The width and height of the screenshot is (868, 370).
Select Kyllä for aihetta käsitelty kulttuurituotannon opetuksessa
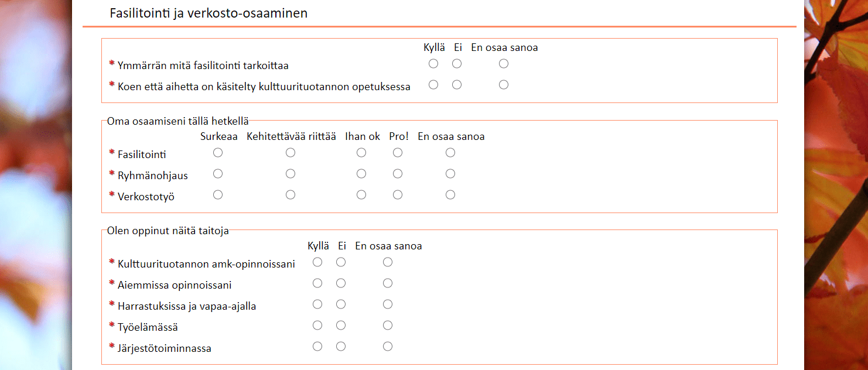point(433,85)
